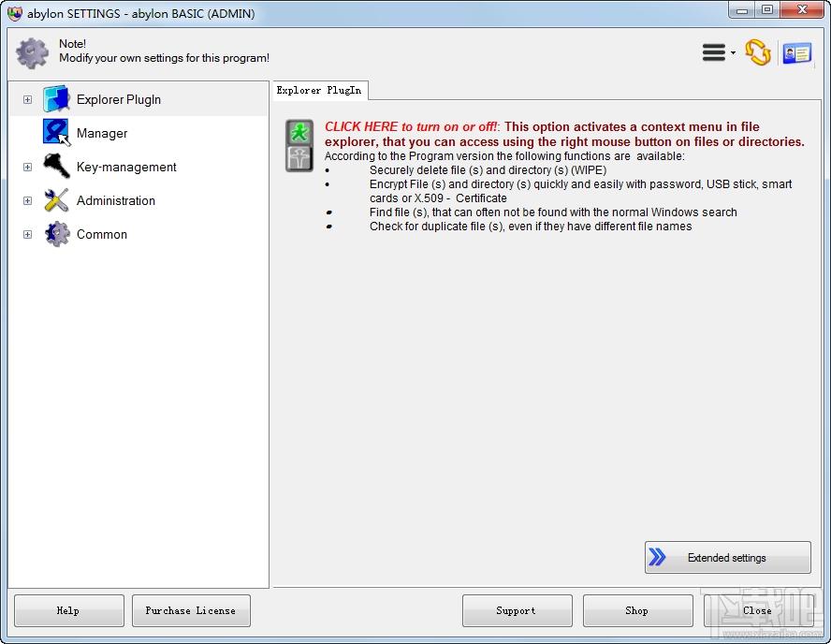The width and height of the screenshot is (831, 644).
Task: Click the black key icon for Key-management
Action: click(56, 167)
